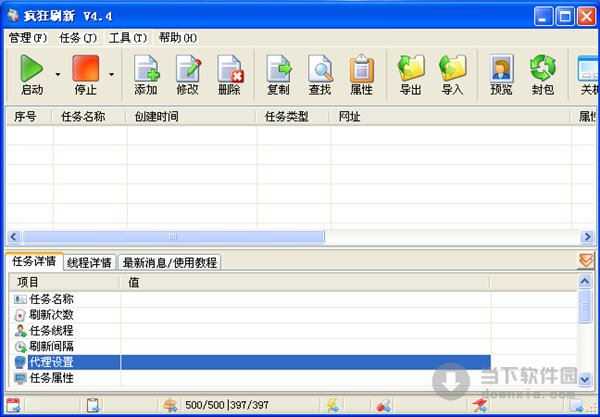
Task: Open the dropdown arrow next to 启动
Action: pos(57,74)
